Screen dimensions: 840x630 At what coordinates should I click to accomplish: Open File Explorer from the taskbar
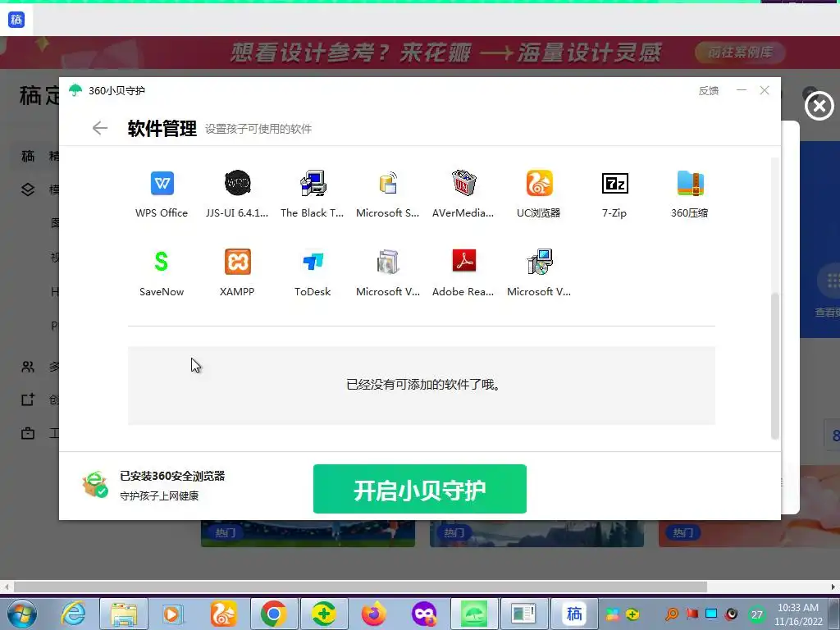point(124,614)
